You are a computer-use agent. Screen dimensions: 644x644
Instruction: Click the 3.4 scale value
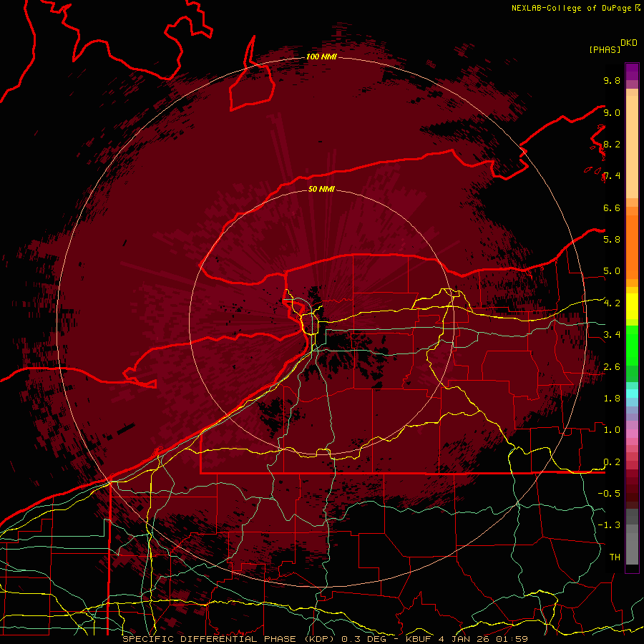click(x=612, y=335)
